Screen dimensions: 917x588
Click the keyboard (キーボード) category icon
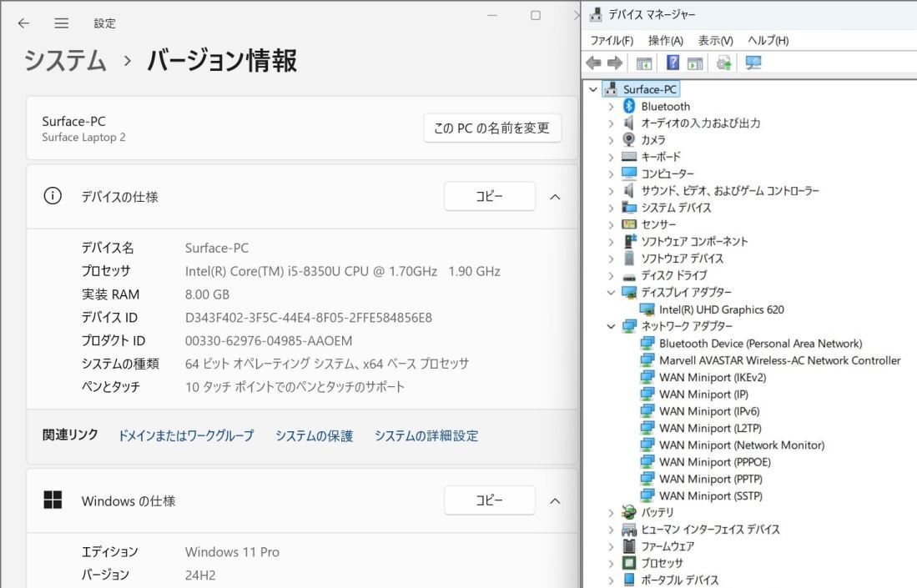point(628,157)
